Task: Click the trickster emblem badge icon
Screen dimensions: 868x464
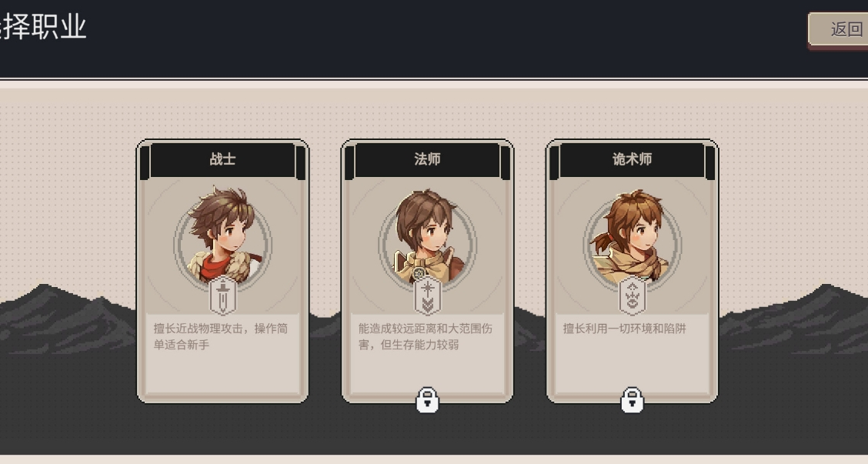Action: [x=633, y=297]
